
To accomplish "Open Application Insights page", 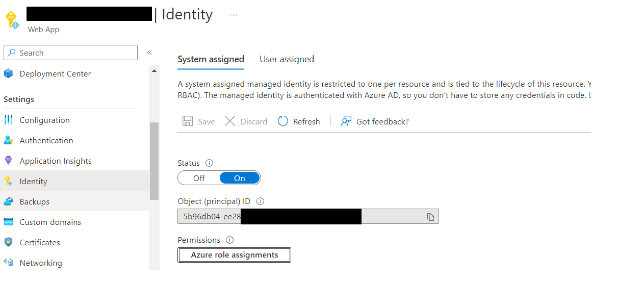I will coord(56,161).
